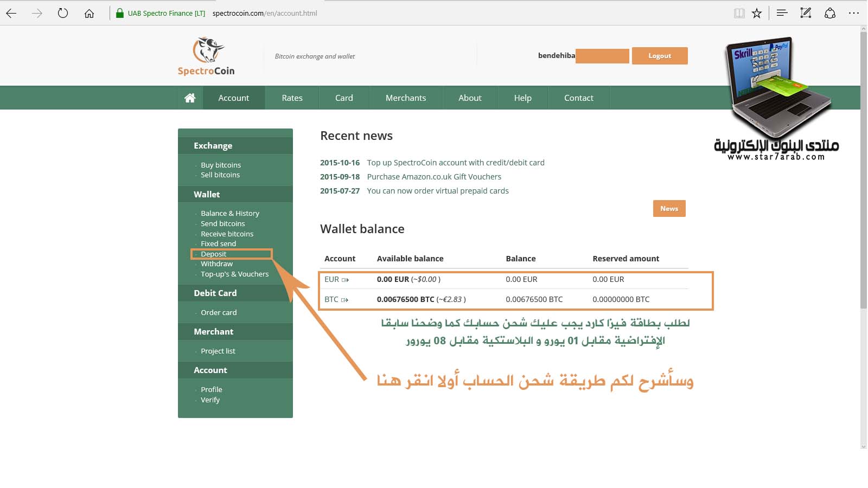
Task: Open the Merchants navigation tab
Action: click(406, 98)
